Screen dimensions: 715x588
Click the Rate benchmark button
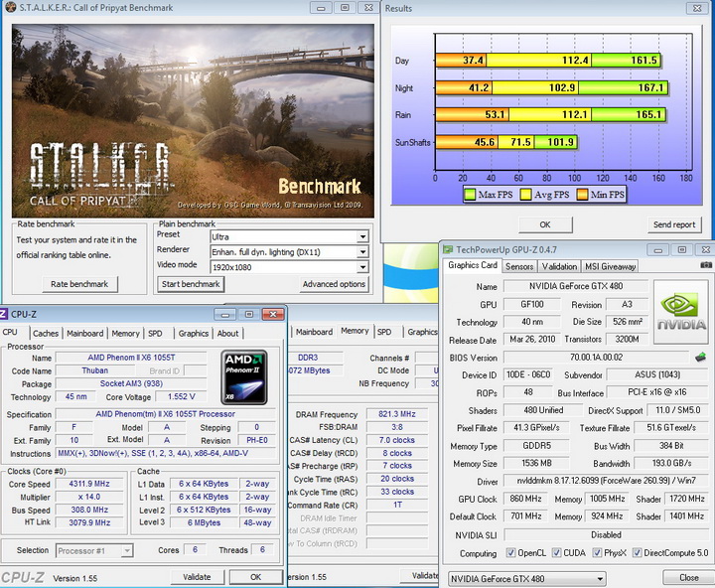79,284
